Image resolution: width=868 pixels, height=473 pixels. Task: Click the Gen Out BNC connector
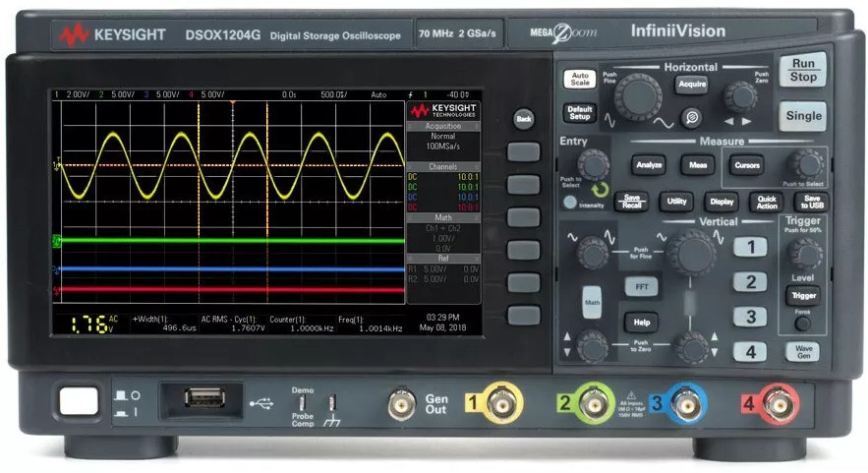(x=401, y=405)
